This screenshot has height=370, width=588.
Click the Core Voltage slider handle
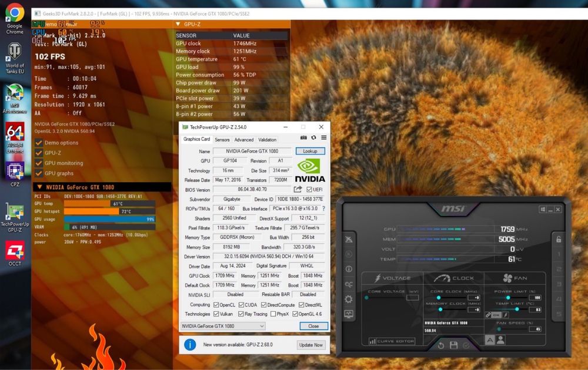pos(366,298)
